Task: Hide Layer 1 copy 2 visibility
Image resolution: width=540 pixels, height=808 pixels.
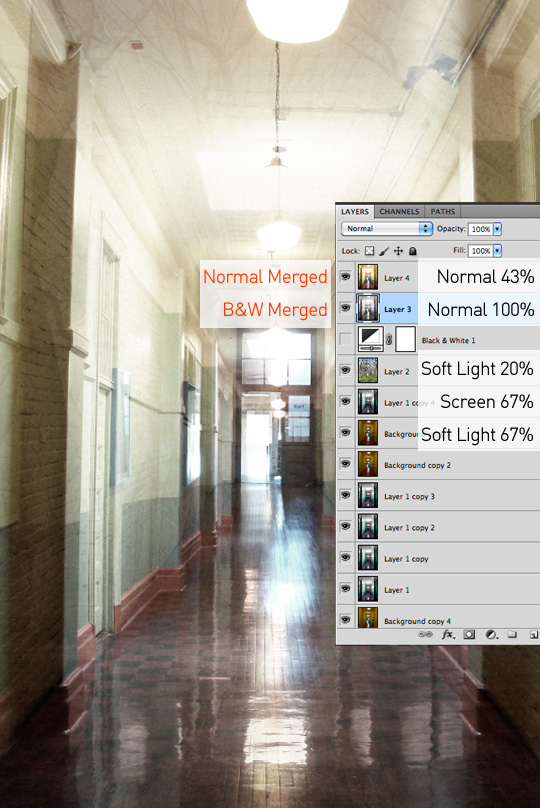Action: tap(345, 526)
